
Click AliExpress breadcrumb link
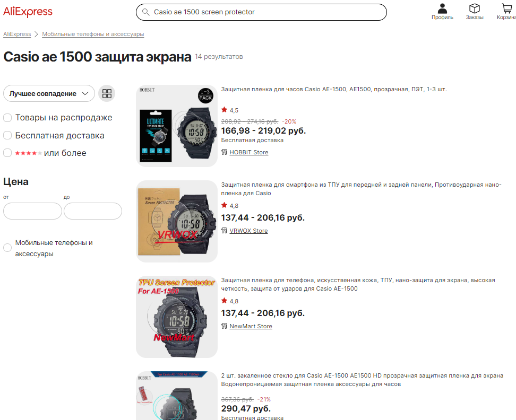point(17,34)
